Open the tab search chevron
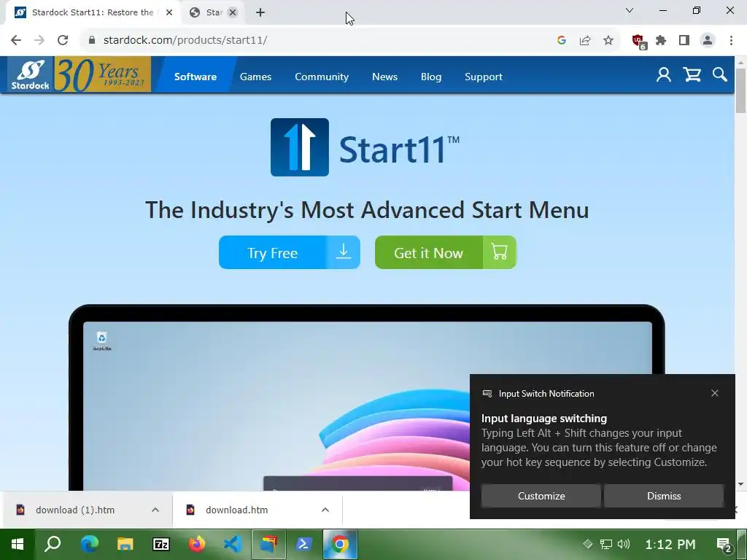Viewport: 747px width, 560px height. (629, 10)
